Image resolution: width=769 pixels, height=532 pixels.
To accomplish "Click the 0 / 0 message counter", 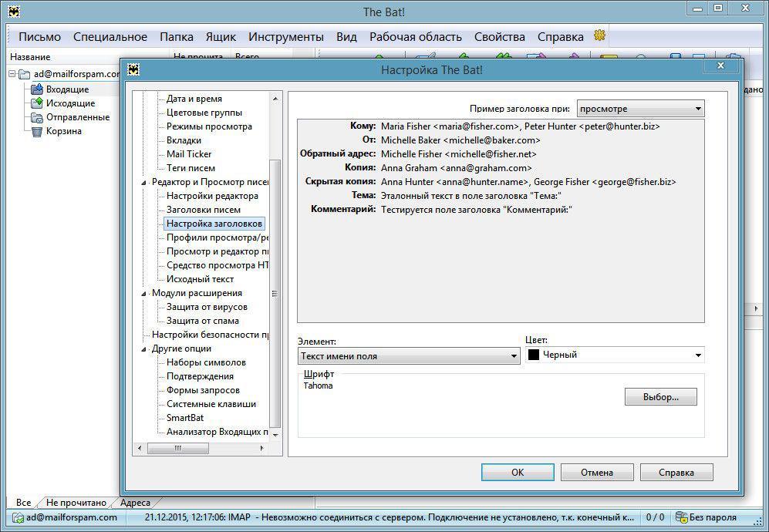I will tap(655, 517).
